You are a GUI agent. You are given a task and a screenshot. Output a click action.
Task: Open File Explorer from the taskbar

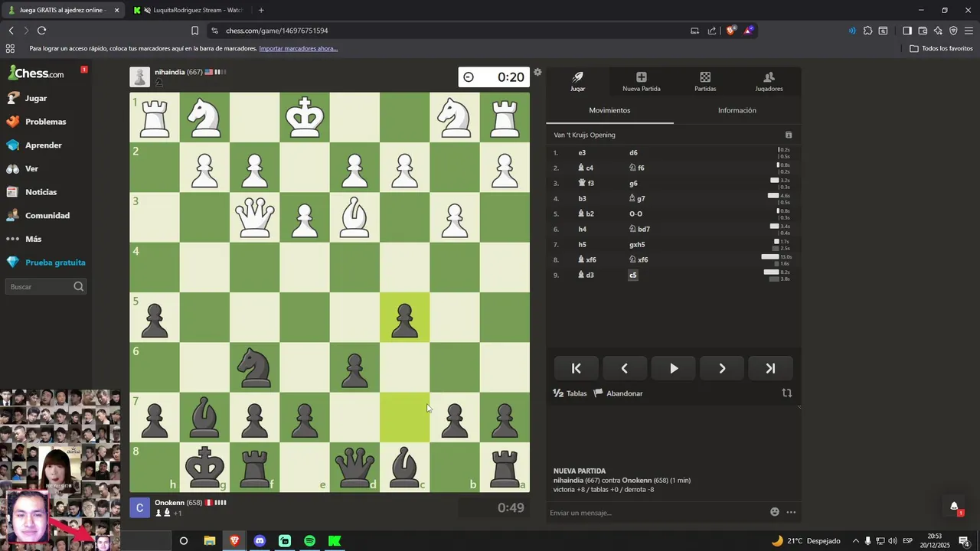click(x=209, y=541)
